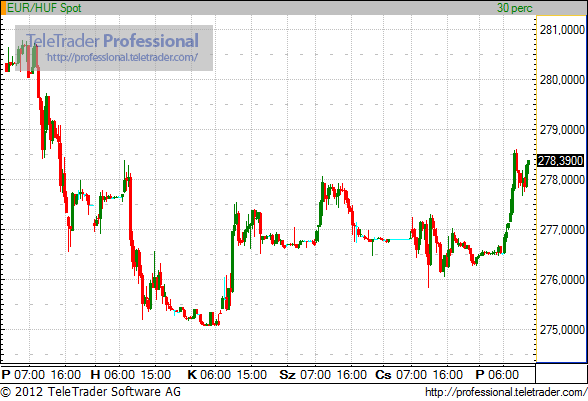Click the orange marker left of chart title
588x401 pixels.
point(3,8)
